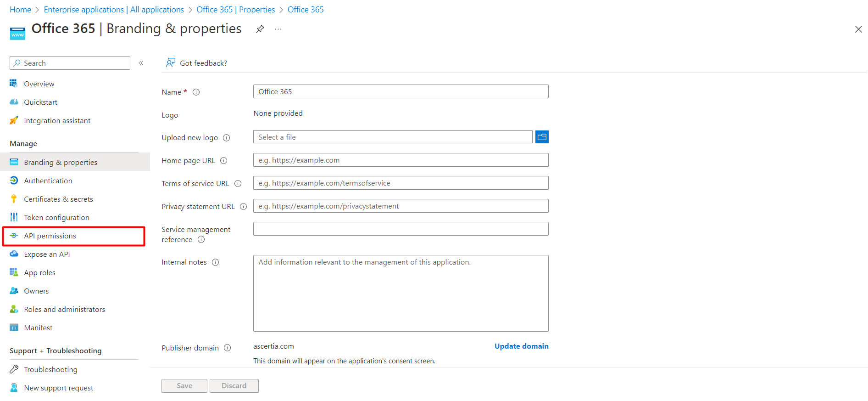Click the Expose an API cloud icon
The width and height of the screenshot is (868, 401).
click(x=14, y=254)
